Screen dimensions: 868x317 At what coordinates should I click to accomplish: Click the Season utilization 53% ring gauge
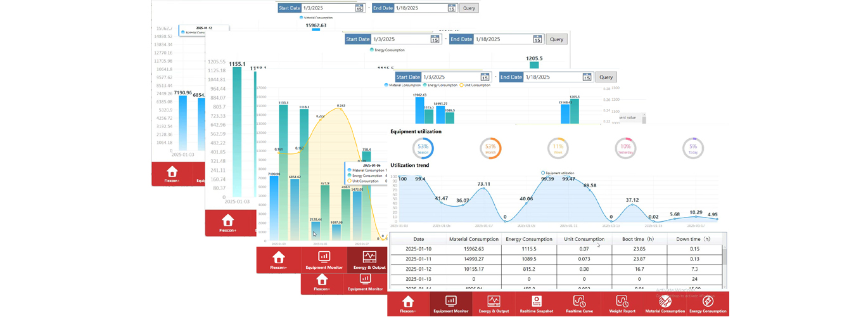423,149
